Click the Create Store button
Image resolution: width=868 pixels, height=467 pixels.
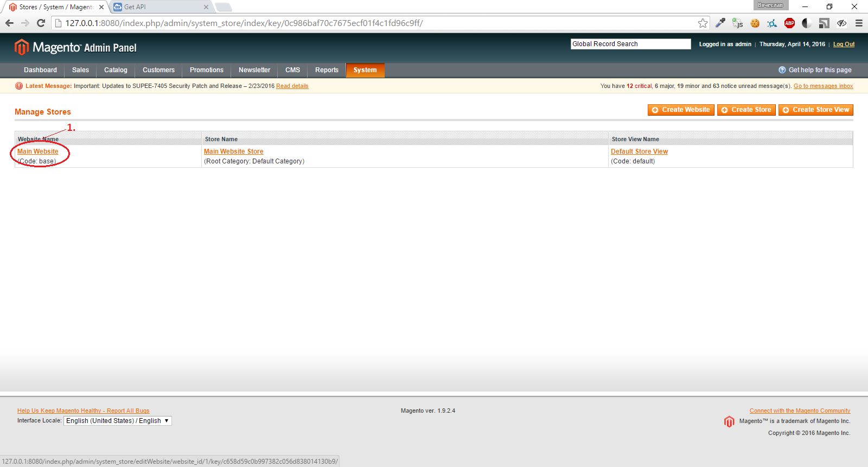click(x=746, y=110)
